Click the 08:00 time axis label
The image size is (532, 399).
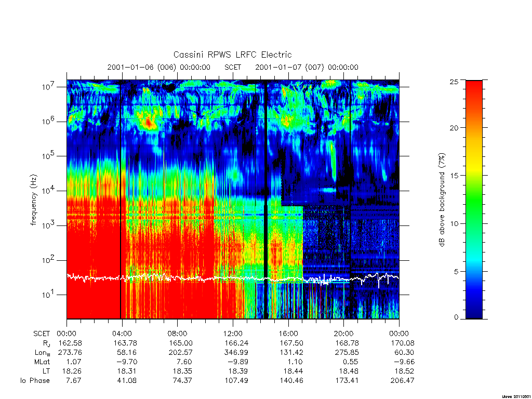click(178, 334)
